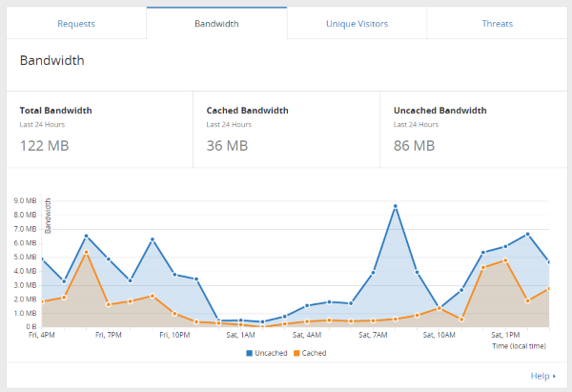
Task: Click the 9.0 MB y-axis label
Action: [x=25, y=200]
